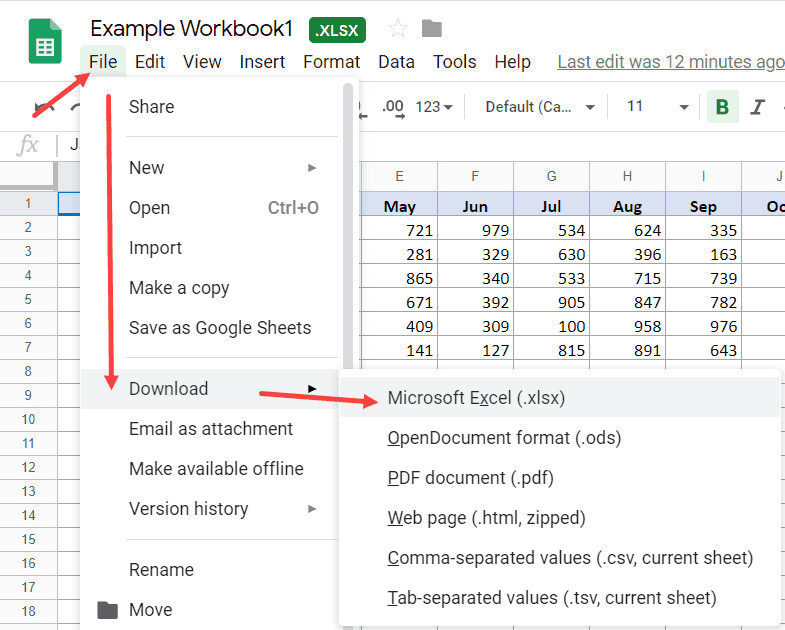Select row 17 header
Viewport: 785px width, 630px height.
[x=29, y=587]
